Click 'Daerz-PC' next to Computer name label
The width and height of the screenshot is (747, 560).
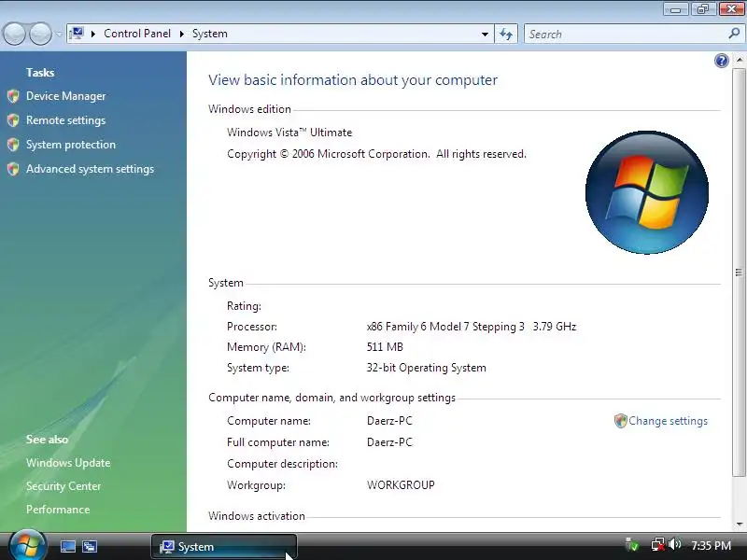click(x=389, y=421)
